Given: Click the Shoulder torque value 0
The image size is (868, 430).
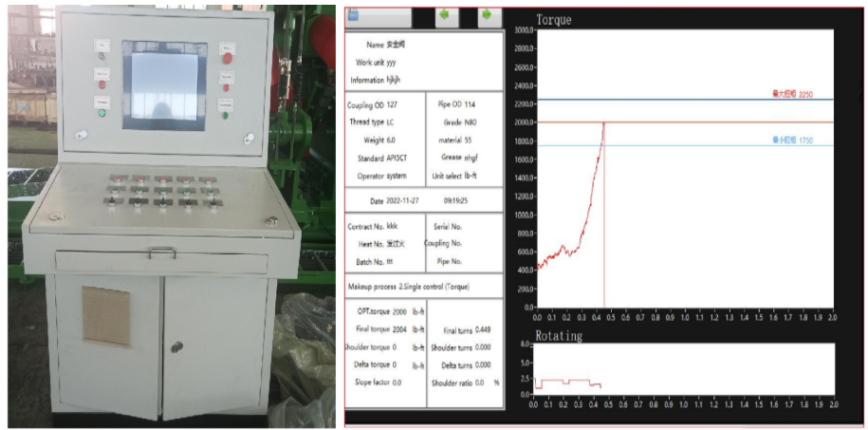Looking at the screenshot, I should click(394, 347).
